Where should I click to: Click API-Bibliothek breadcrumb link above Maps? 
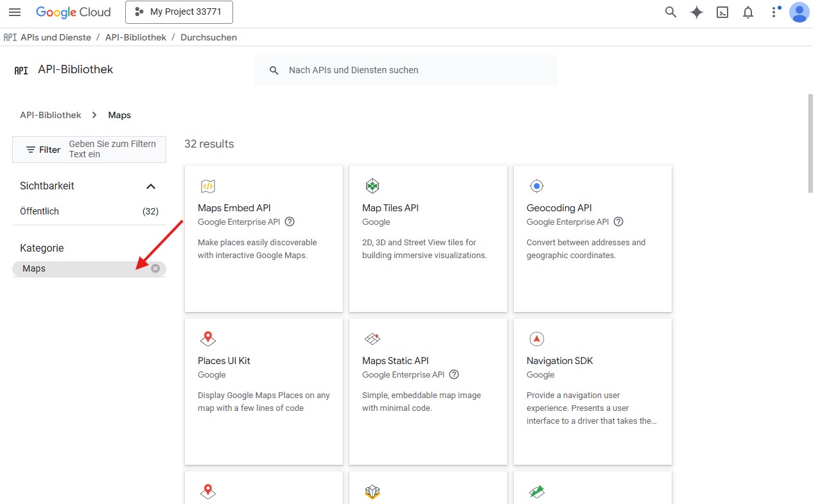pos(51,115)
